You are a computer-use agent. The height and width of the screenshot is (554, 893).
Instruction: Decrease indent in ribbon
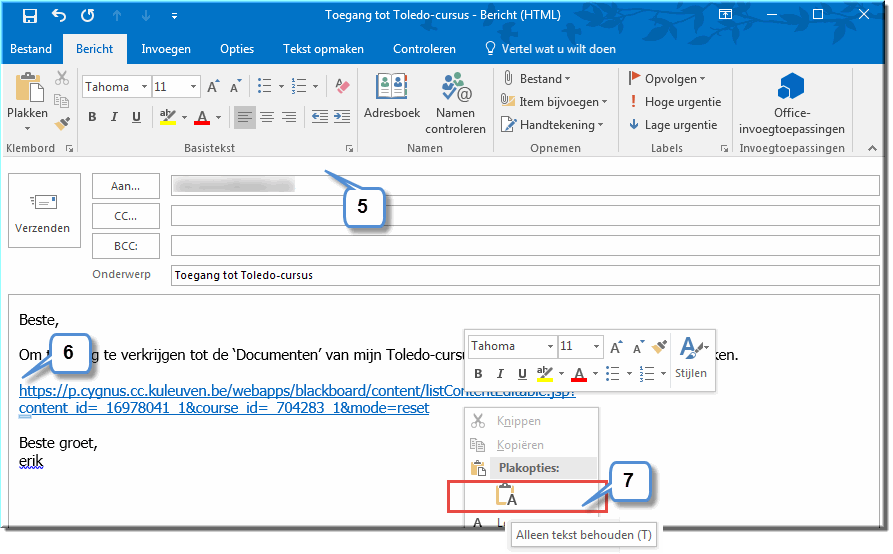[319, 117]
